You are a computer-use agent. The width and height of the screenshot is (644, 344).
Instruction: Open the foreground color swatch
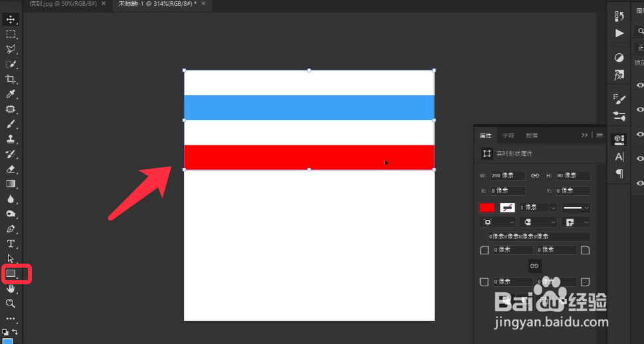tap(7, 341)
